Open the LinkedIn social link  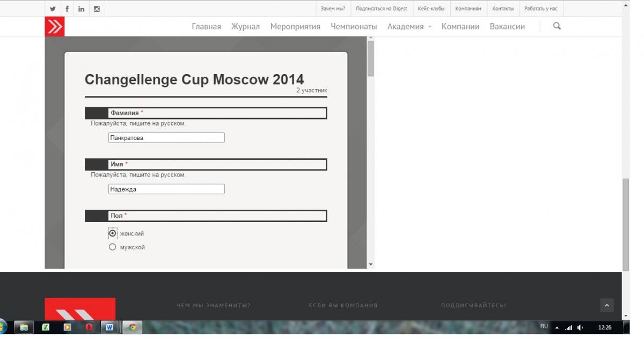pyautogui.click(x=81, y=9)
